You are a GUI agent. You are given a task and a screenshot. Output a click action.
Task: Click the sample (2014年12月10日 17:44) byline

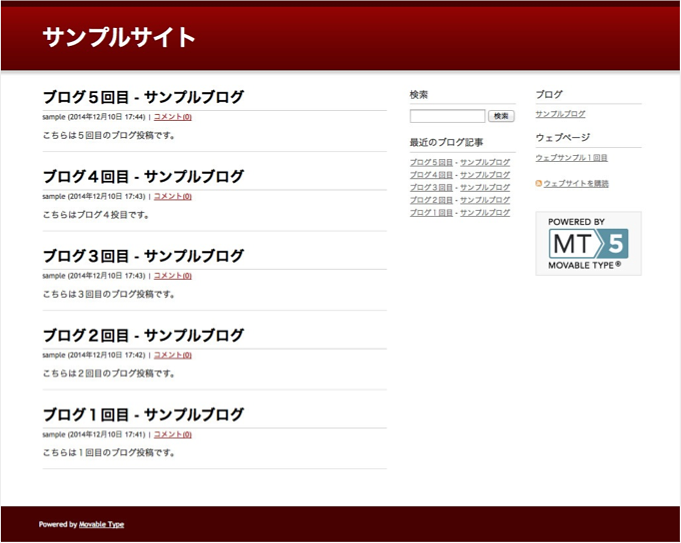[94, 117]
